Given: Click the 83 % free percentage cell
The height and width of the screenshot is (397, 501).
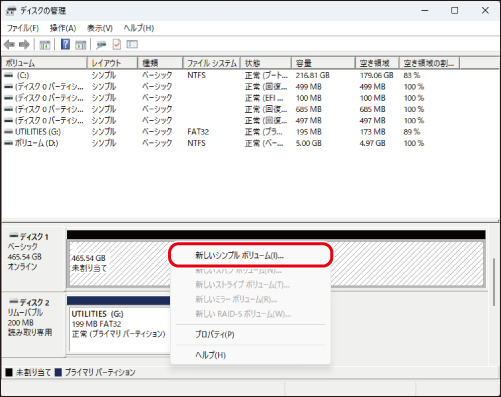Looking at the screenshot, I should 412,75.
